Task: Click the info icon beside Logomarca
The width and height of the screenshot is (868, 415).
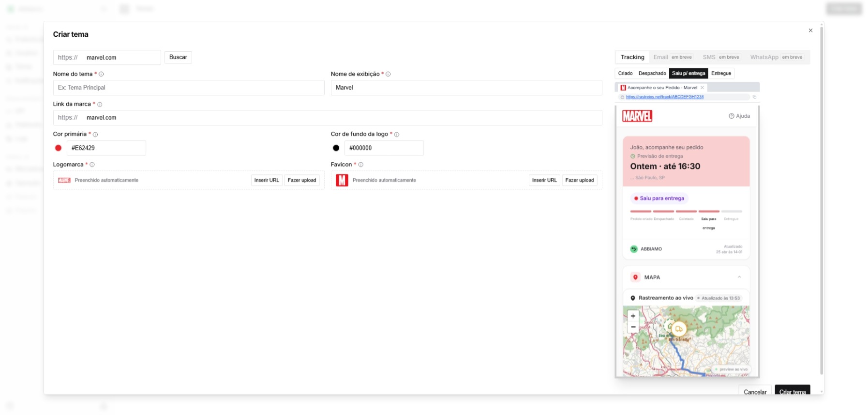Action: pos(92,165)
